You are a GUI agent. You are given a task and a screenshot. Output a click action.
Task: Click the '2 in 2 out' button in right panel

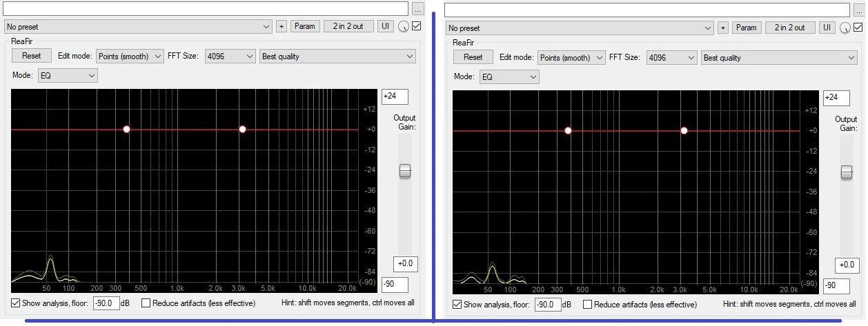(x=789, y=28)
